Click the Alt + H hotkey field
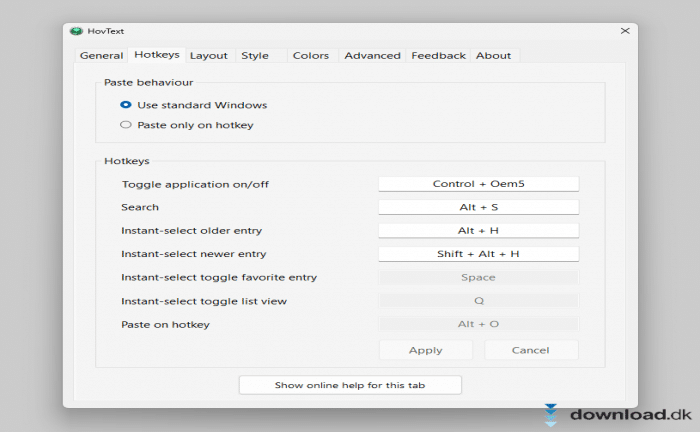The width and height of the screenshot is (700, 432). click(x=479, y=231)
